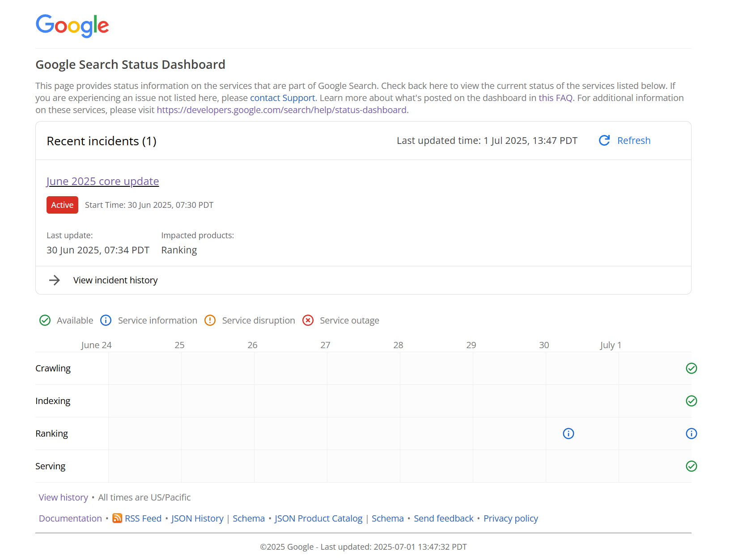Click the arrow icon beside View incident history
The height and width of the screenshot is (560, 730).
55,280
